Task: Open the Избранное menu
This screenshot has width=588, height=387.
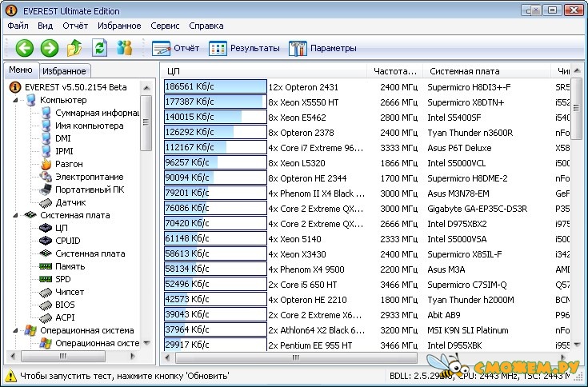Action: tap(119, 26)
